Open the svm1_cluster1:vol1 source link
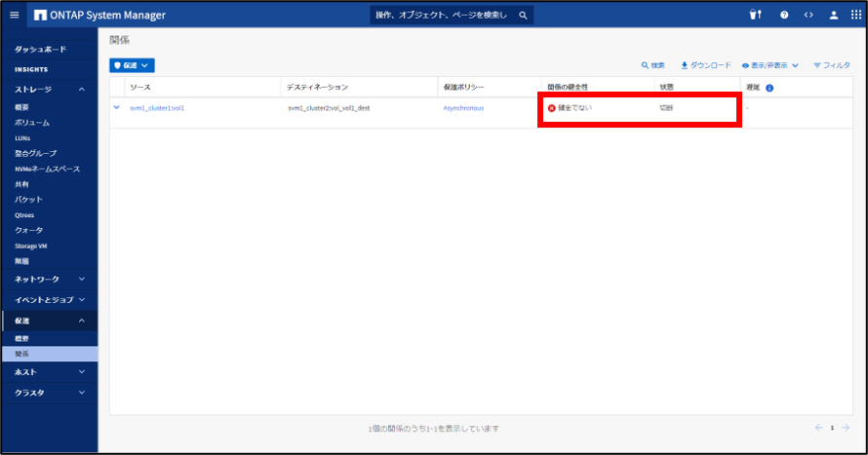Viewport: 868px width, 455px height. pos(157,108)
